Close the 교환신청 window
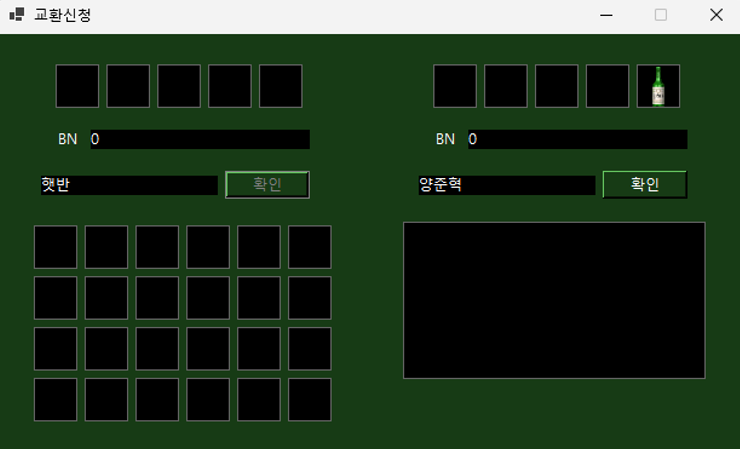740x449 pixels. click(x=715, y=15)
